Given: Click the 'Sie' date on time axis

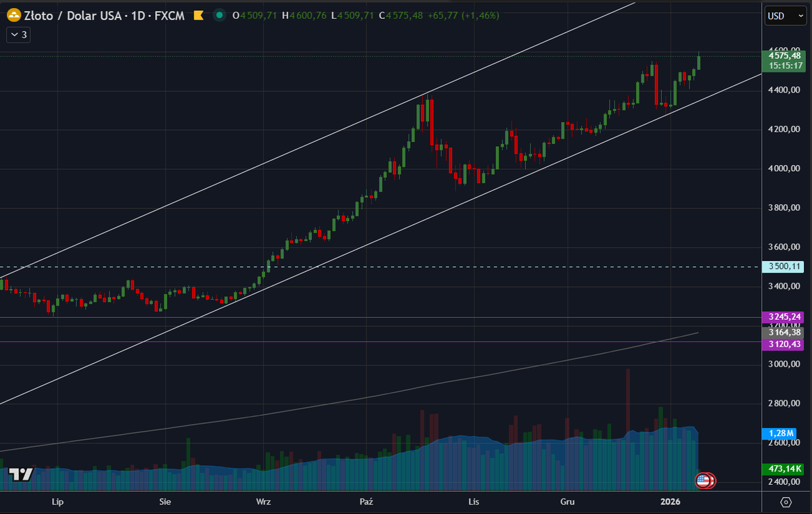Looking at the screenshot, I should (x=164, y=502).
